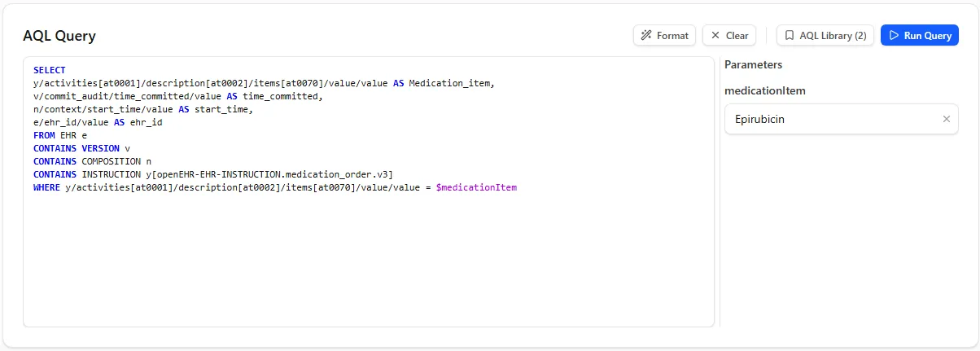Click the 'e/ehr_id/value AS ehr_id' line
The height and width of the screenshot is (351, 980).
pos(98,122)
